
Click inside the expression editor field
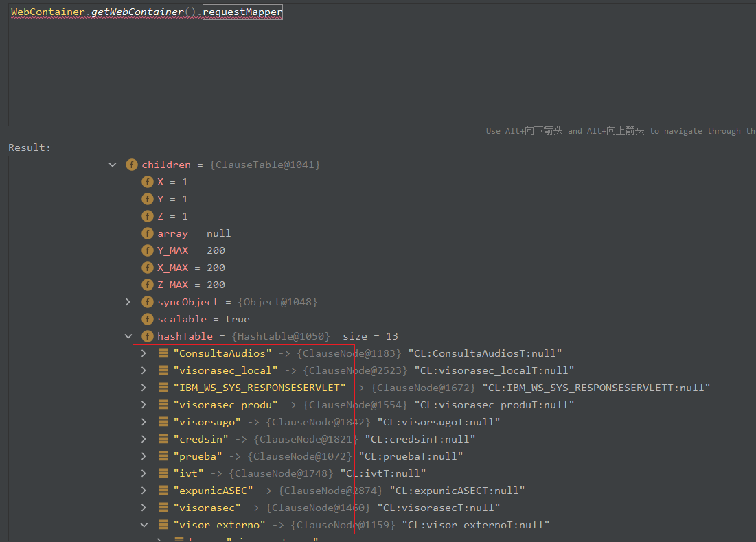[x=382, y=65]
